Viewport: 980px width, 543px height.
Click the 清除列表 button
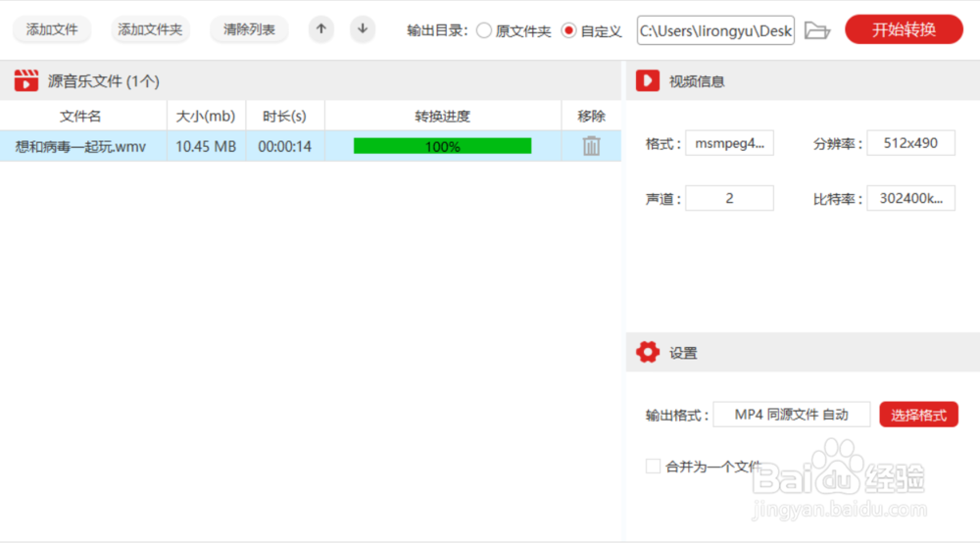point(249,29)
